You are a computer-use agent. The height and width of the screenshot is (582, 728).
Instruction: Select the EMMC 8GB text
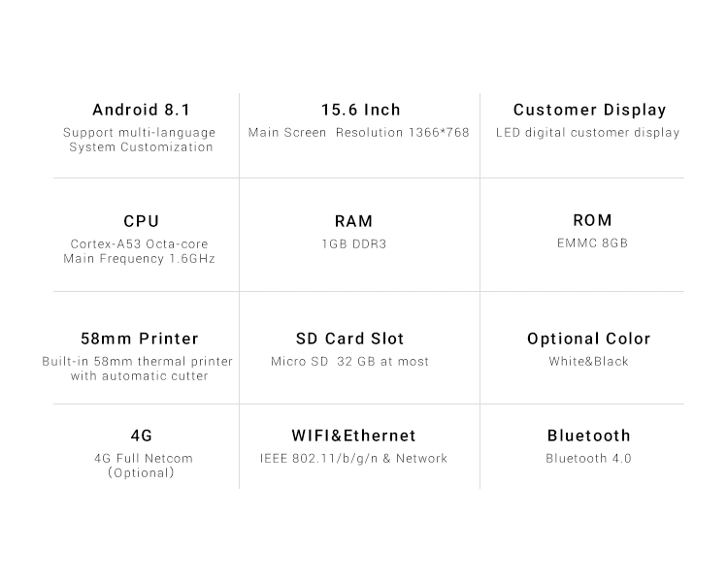tap(592, 243)
